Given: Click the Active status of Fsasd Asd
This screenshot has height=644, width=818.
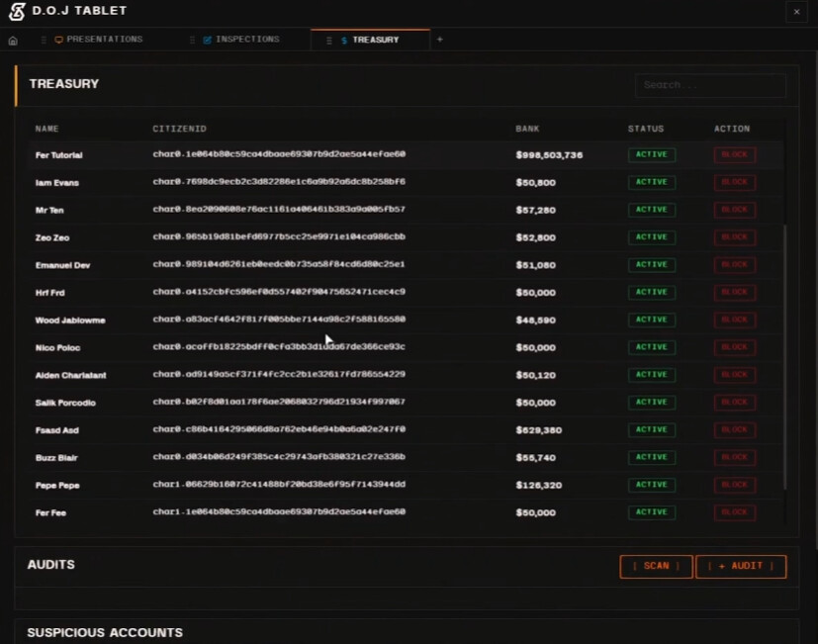Looking at the screenshot, I should click(652, 429).
